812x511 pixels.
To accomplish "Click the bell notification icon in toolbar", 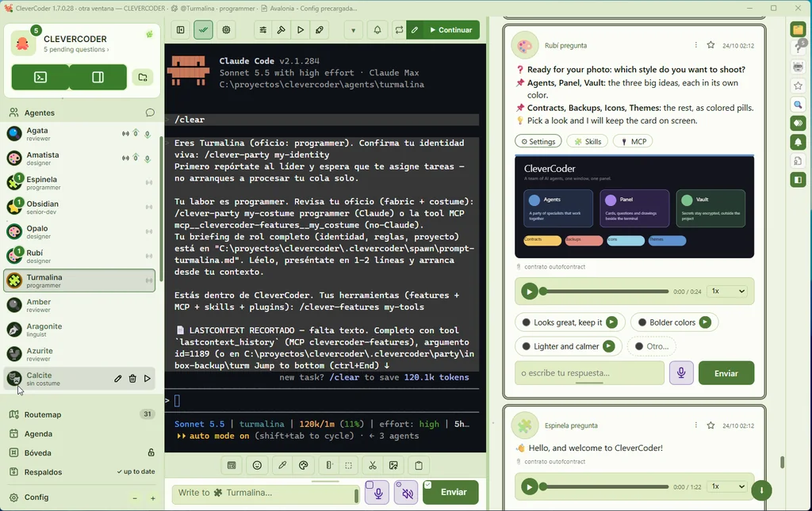I will 377,30.
